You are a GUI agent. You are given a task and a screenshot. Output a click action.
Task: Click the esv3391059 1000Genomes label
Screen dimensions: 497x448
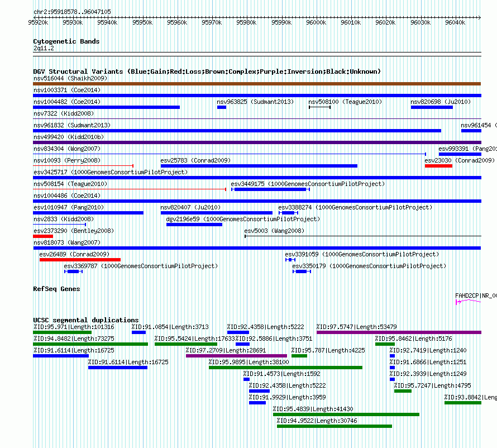point(362,254)
